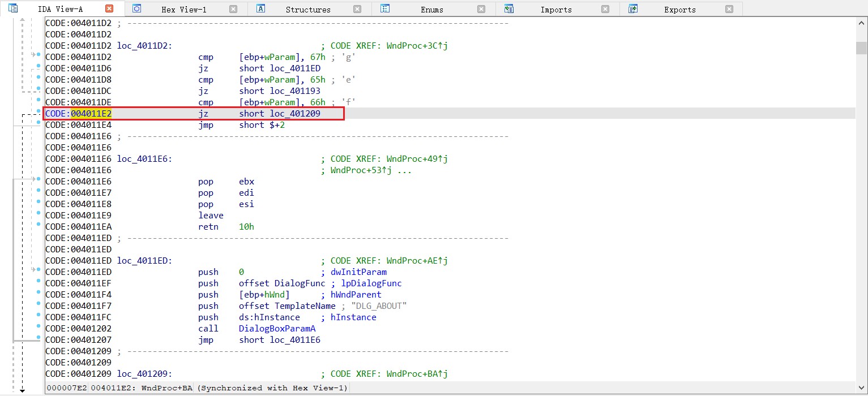Click the highlighted address 004011E2
The image size is (868, 396).
91,114
